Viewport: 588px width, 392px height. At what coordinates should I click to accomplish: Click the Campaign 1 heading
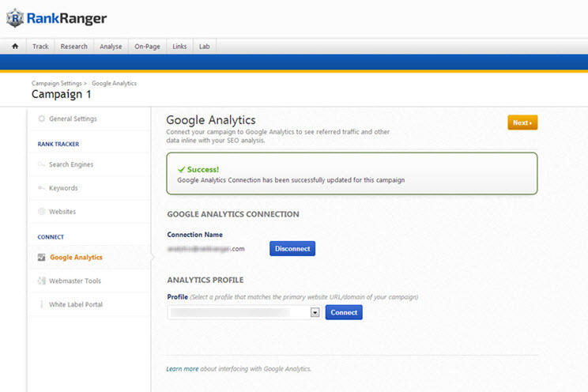61,94
